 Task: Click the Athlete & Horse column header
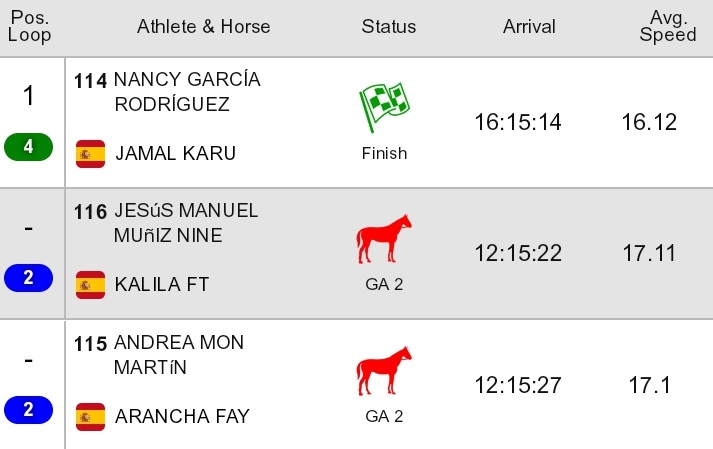(204, 27)
